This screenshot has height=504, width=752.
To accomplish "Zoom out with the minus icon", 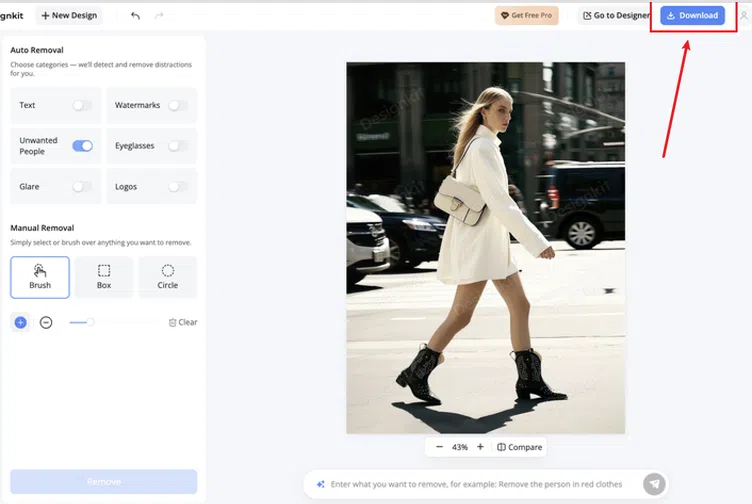I will [x=439, y=447].
